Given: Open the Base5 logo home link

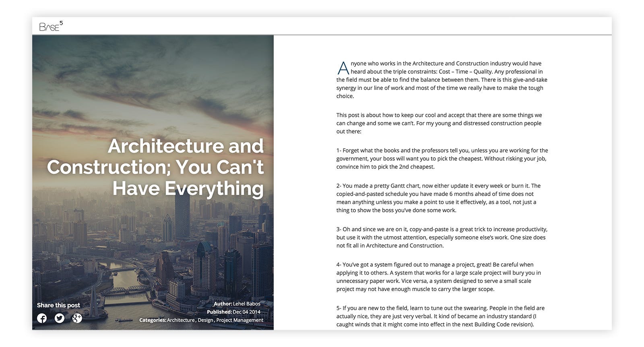Looking at the screenshot, I should [51, 26].
